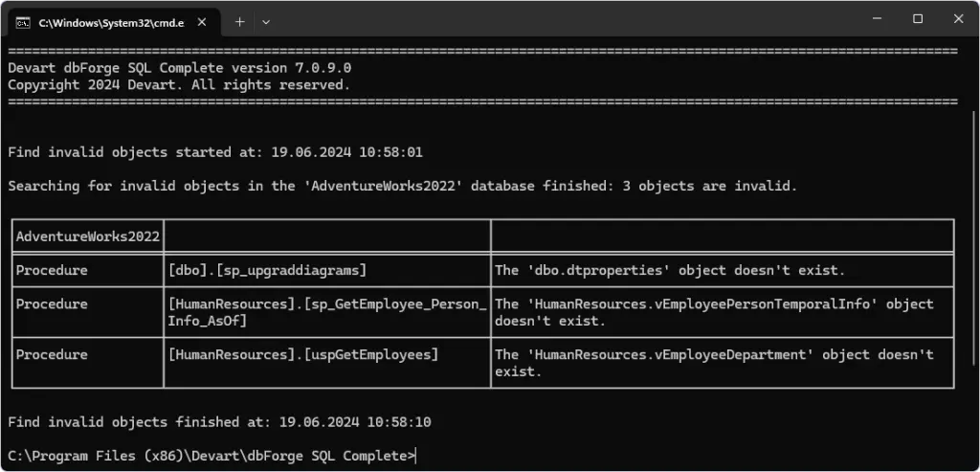Click the AdventureWorks2022 table header cell

tap(87, 236)
